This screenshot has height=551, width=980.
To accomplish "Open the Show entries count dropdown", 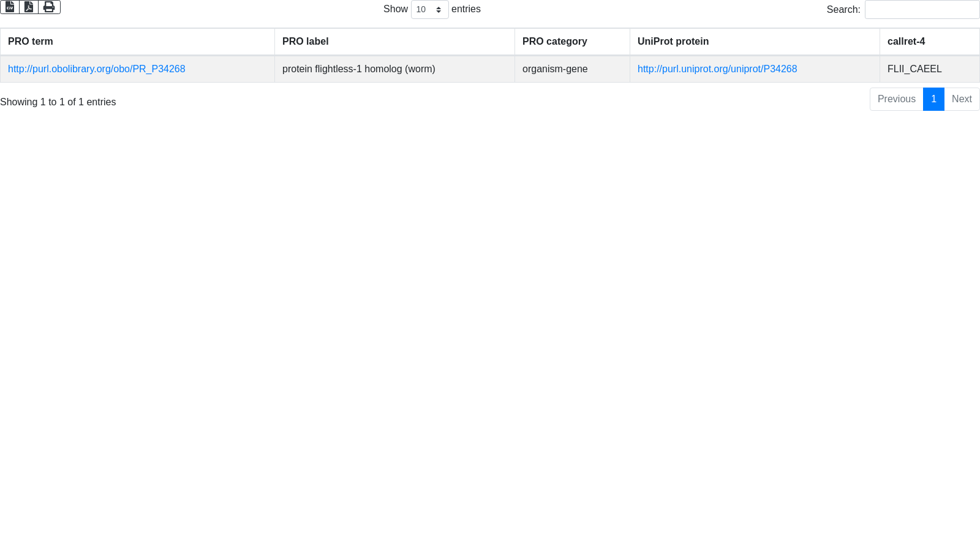I will [429, 10].
